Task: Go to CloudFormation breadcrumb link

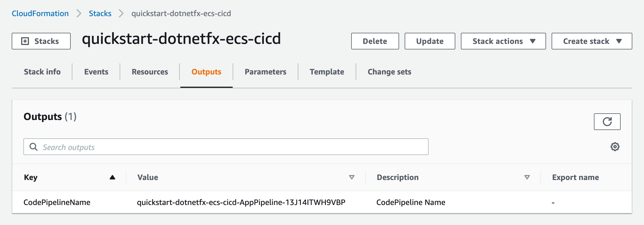Action: [40, 13]
